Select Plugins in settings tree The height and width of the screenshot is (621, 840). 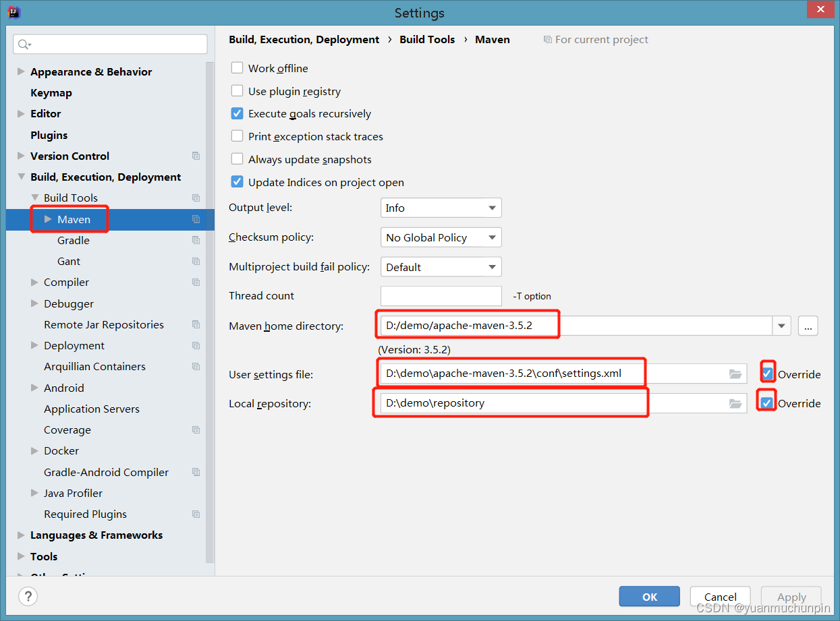click(x=49, y=135)
